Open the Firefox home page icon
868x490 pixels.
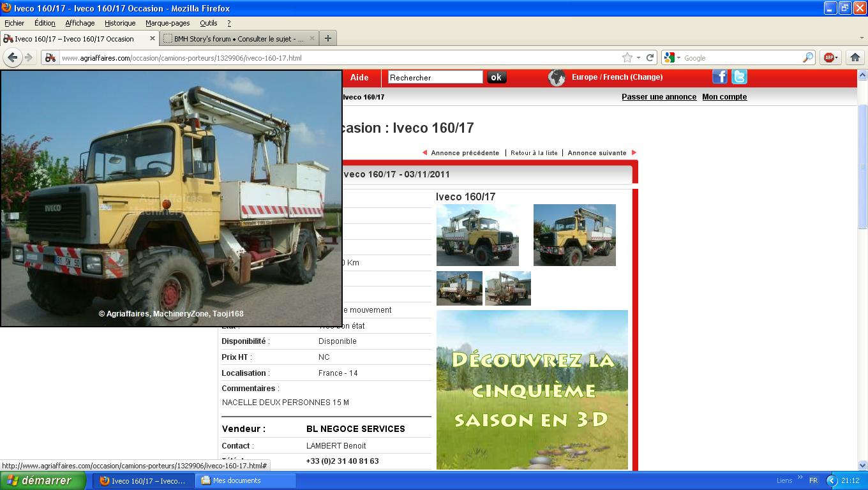click(855, 57)
